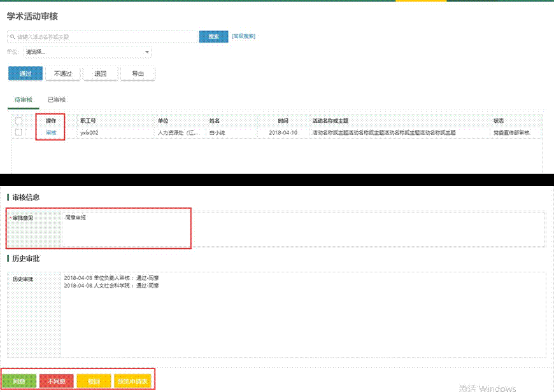This screenshot has width=554, height=392.
Task: Open the 高级搜索 link
Action: pos(243,36)
